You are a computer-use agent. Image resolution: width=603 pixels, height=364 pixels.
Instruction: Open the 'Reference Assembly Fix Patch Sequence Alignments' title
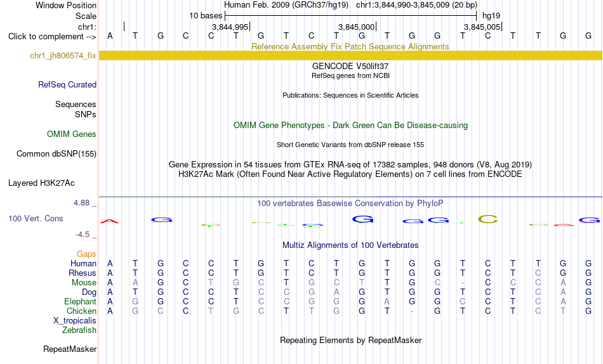(350, 46)
